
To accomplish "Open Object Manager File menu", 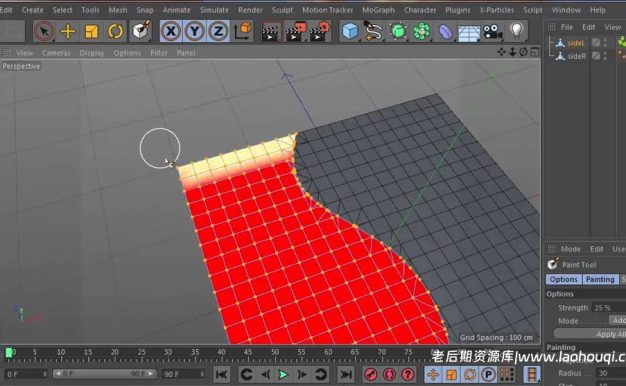I will [567, 27].
